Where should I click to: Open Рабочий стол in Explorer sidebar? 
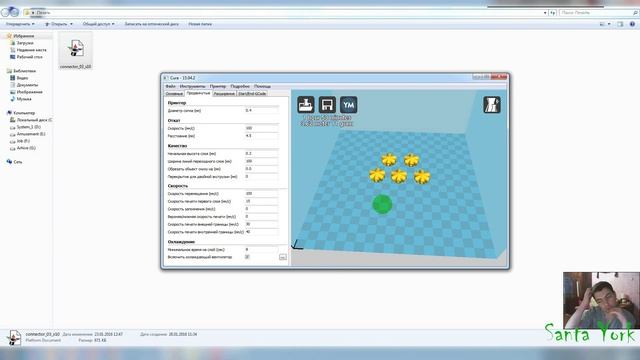tap(29, 57)
